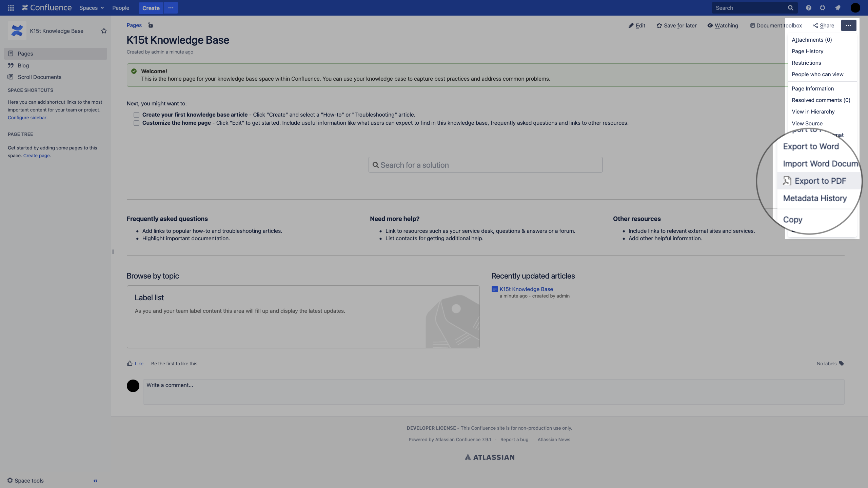The width and height of the screenshot is (868, 488).
Task: Open the 'Configure sidebar' link
Action: coord(27,118)
